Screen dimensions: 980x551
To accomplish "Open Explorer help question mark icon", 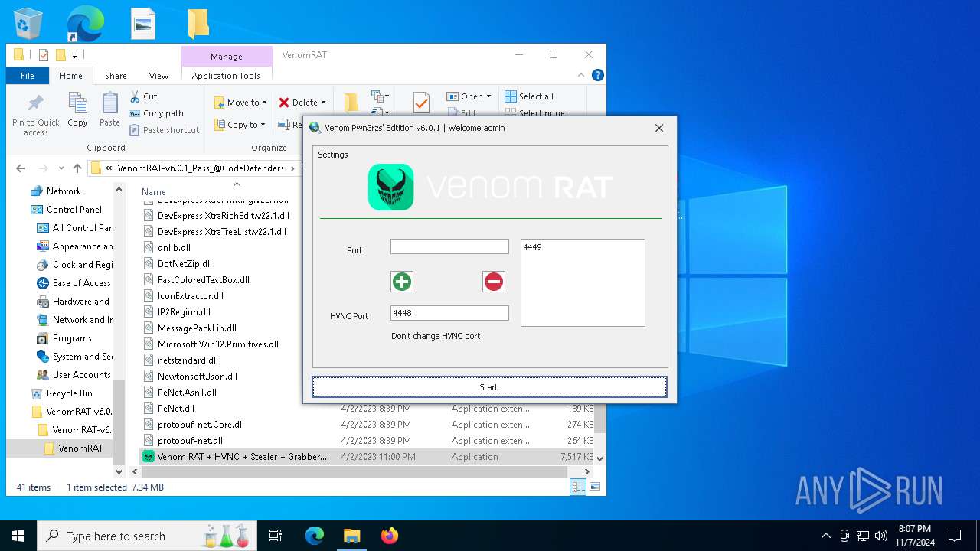I will pyautogui.click(x=598, y=75).
